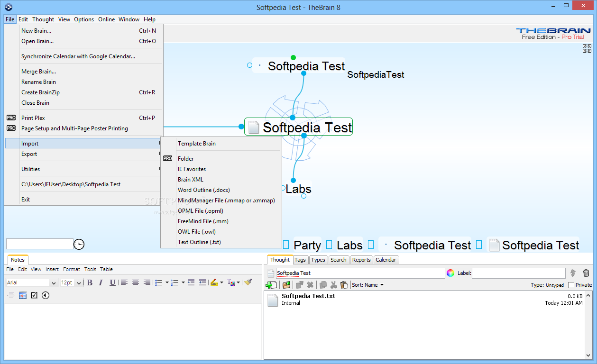Click the round back-arrow icon in Notes
Screen dimensions: 597x364
point(46,295)
